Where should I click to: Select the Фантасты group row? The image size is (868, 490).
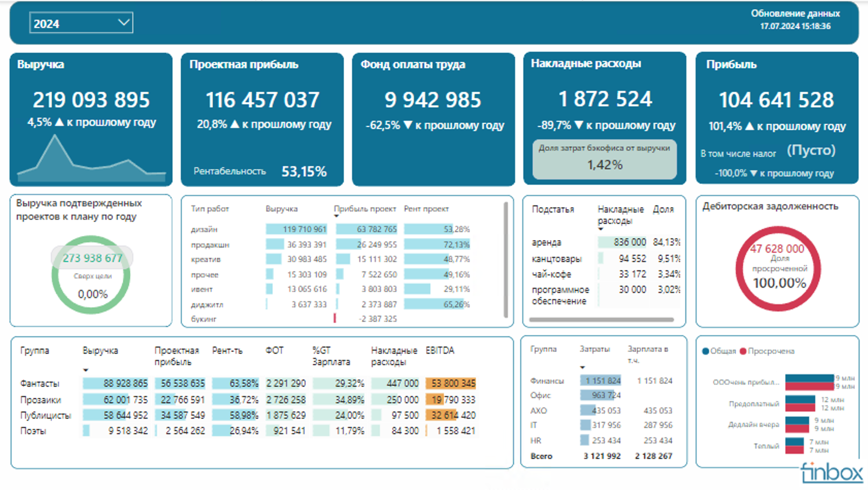point(248,384)
